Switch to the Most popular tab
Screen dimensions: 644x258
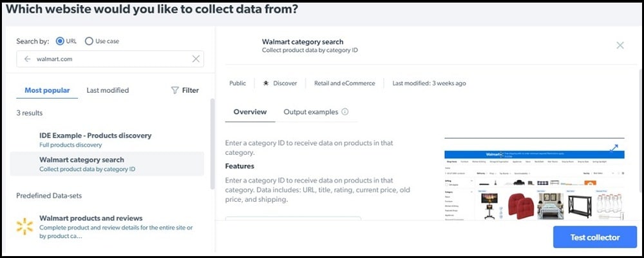click(47, 90)
